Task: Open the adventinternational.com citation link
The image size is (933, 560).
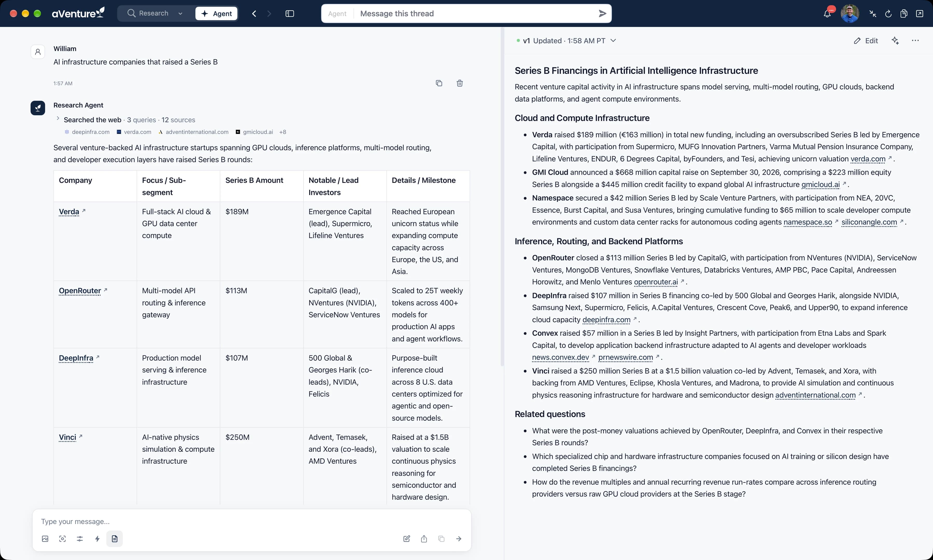Action: tap(816, 395)
